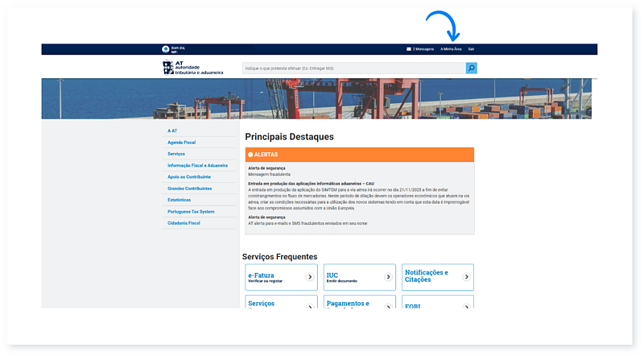
Task: Open the A AT sidebar item
Action: 172,130
